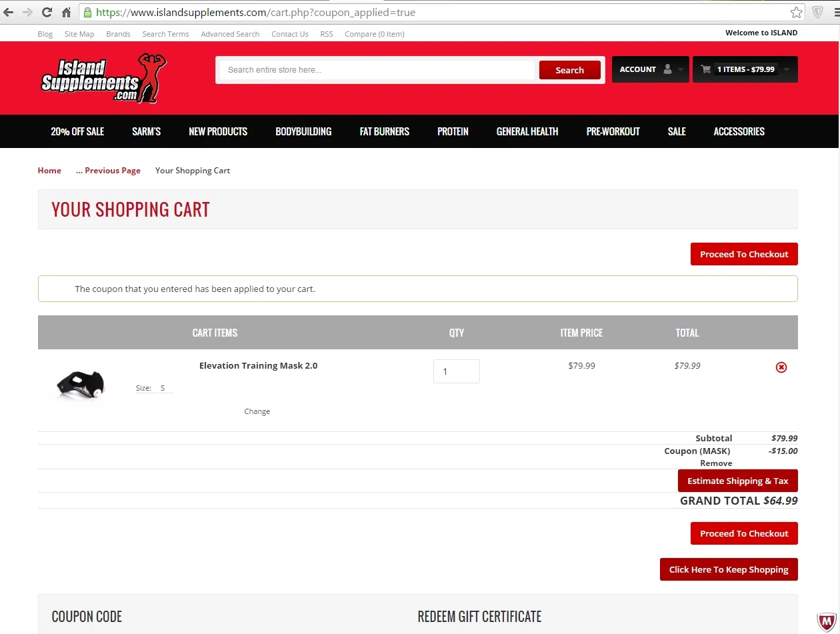Click the Coupon Code heading
Viewport: 840px width, 634px height.
pyautogui.click(x=87, y=617)
